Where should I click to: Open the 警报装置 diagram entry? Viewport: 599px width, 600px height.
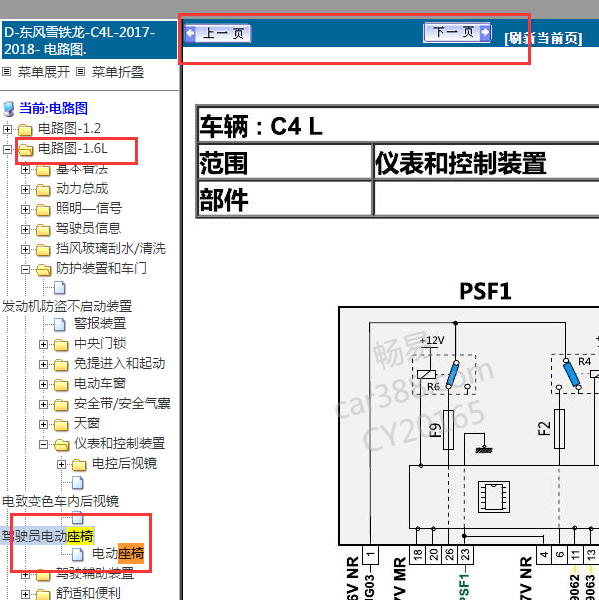(100, 324)
